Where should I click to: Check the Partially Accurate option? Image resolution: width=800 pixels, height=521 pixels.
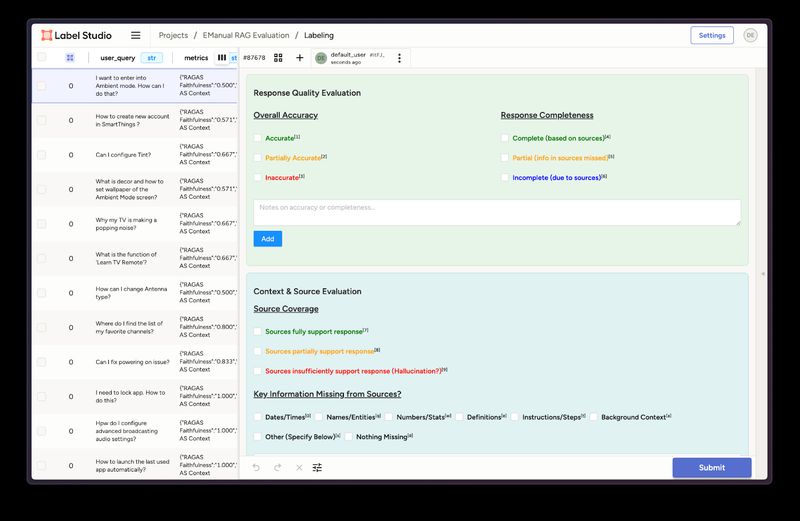(258, 158)
